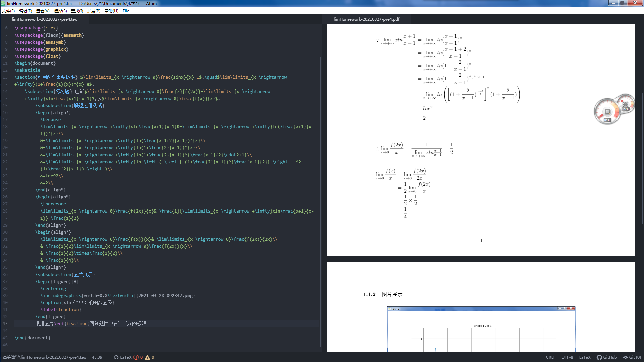
Task: Click the \usepackage[fleqn]{amsmath} line
Action: pyautogui.click(x=49, y=35)
